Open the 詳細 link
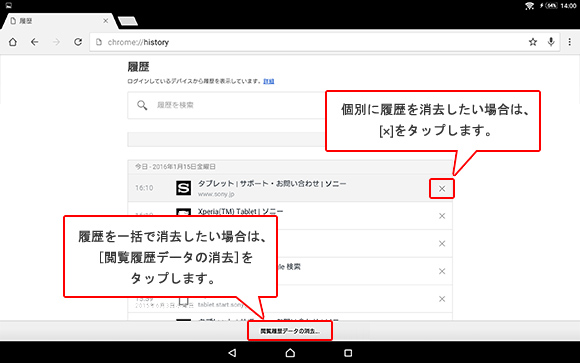Image resolution: width=580 pixels, height=363 pixels. (x=269, y=81)
